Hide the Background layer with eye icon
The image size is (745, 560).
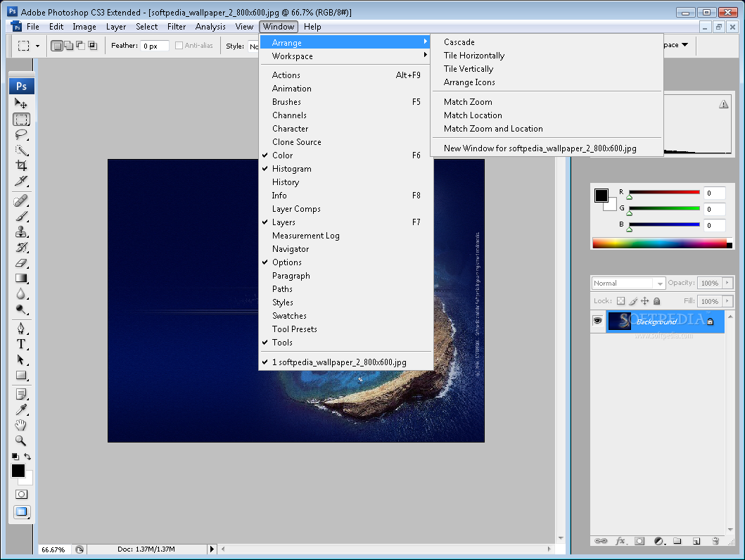597,321
